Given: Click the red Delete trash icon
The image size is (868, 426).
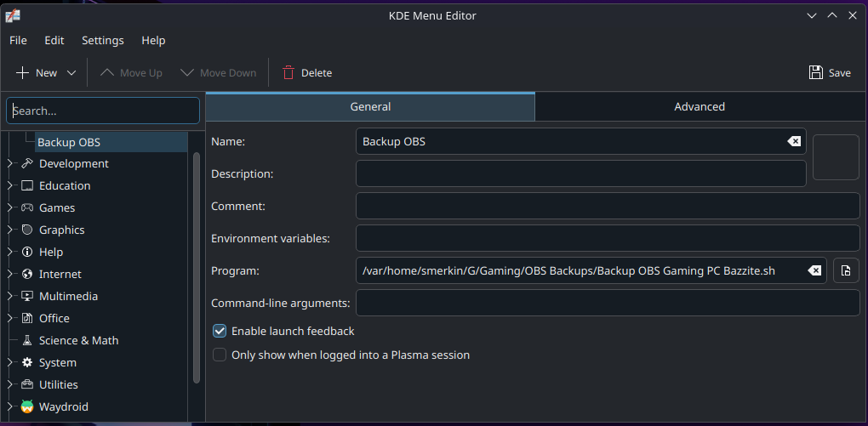Looking at the screenshot, I should pos(288,73).
